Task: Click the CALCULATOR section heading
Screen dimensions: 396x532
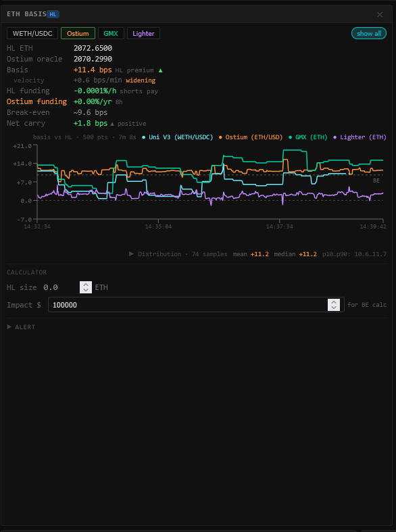Action: 27,272
